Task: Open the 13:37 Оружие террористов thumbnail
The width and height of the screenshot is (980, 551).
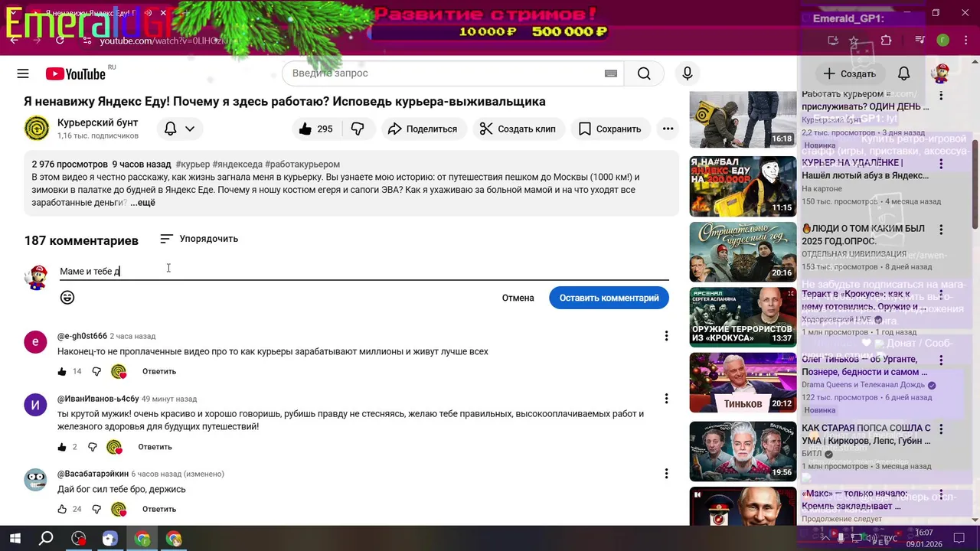Action: 743,318
